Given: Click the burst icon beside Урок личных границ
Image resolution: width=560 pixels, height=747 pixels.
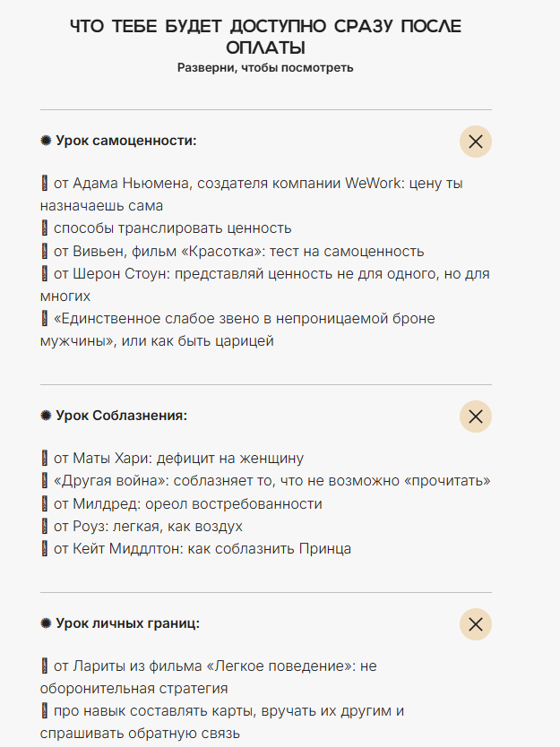Looking at the screenshot, I should (x=46, y=623).
